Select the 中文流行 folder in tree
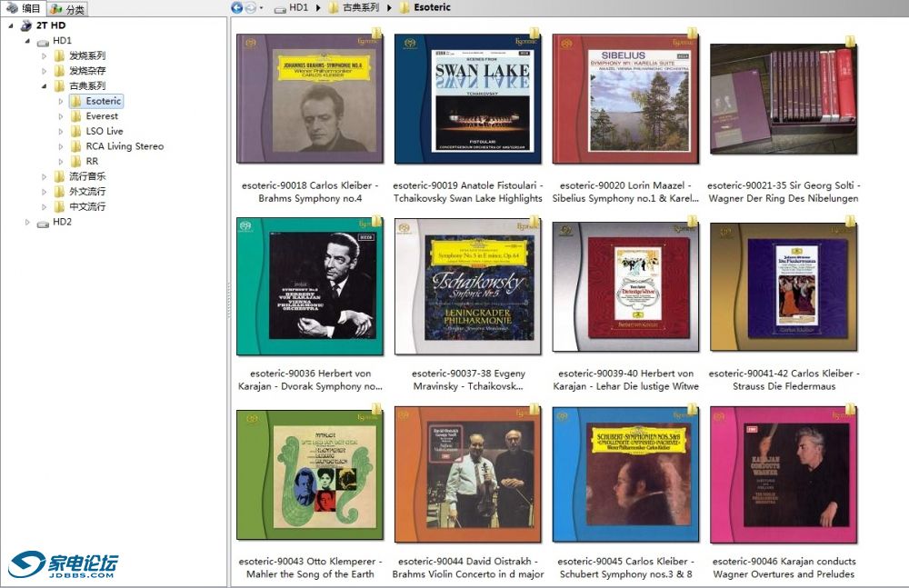909x588 pixels. point(87,206)
